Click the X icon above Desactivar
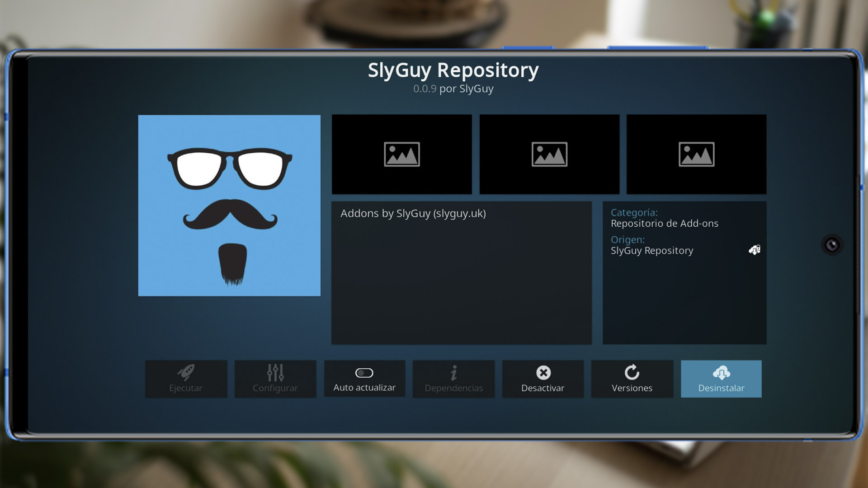 point(542,372)
